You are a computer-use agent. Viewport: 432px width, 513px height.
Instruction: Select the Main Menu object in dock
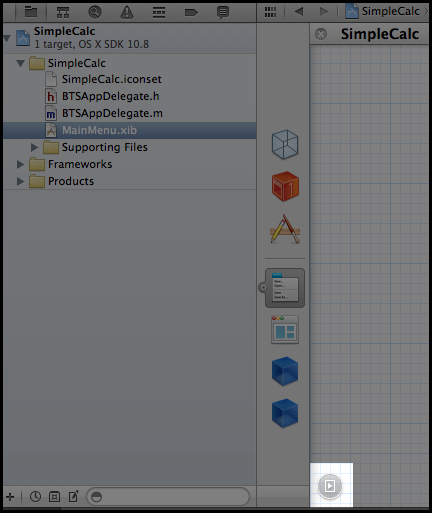[x=285, y=288]
